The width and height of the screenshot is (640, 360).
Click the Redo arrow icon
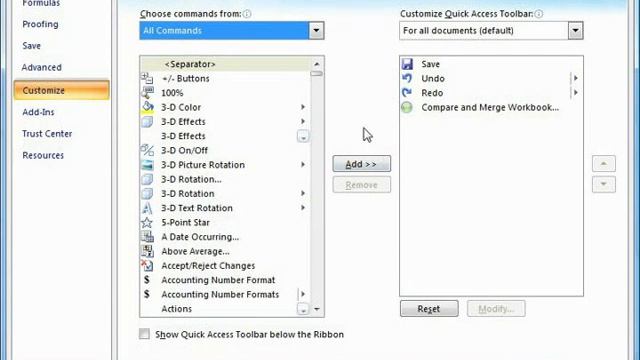tap(407, 93)
